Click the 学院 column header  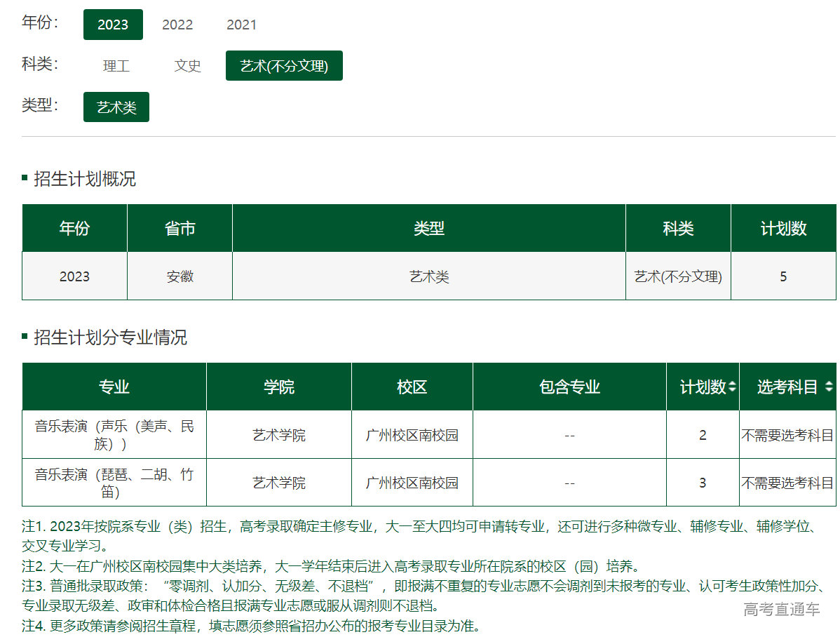(x=279, y=387)
